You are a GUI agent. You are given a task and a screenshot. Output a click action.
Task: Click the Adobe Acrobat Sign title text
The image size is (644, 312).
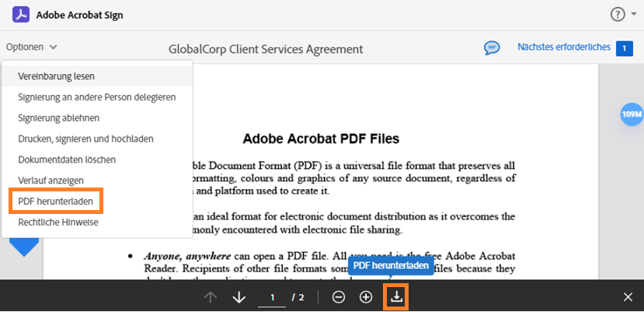click(x=80, y=16)
